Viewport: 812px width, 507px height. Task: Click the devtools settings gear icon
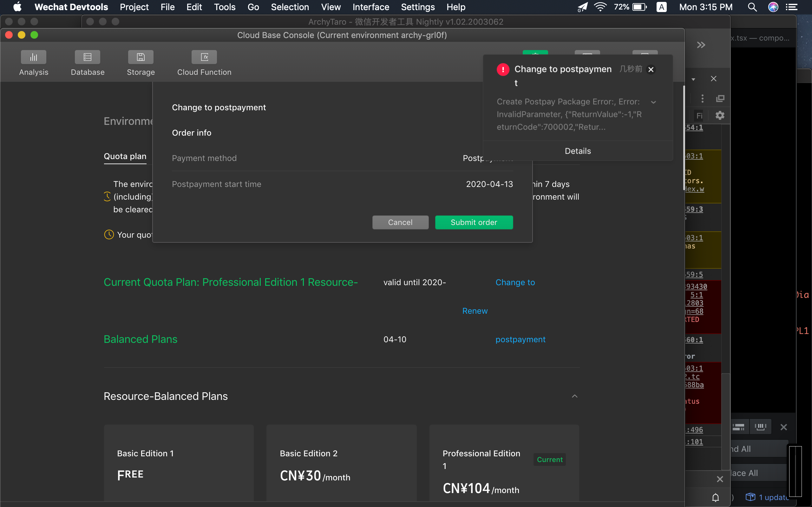coord(720,115)
